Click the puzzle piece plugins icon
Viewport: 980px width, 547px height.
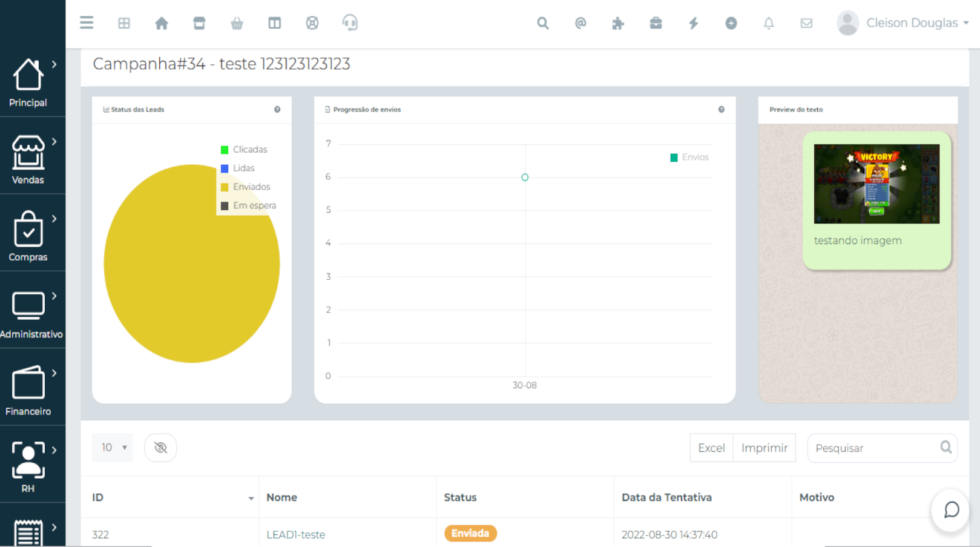pos(618,23)
